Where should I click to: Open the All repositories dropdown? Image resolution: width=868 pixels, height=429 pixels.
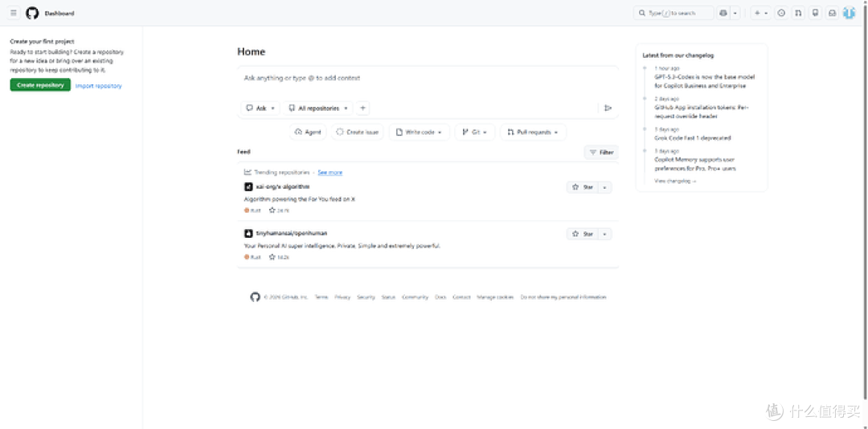click(x=318, y=108)
